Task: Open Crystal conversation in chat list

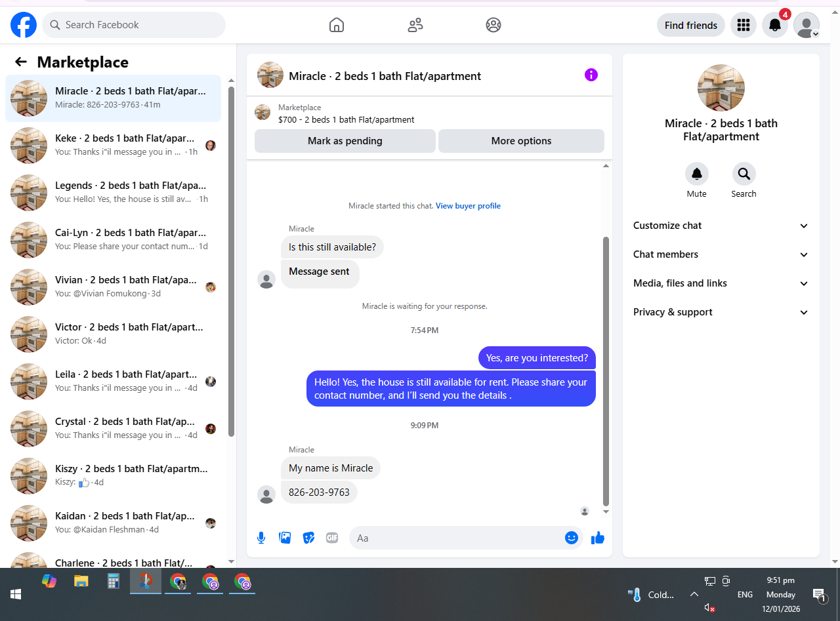Action: pyautogui.click(x=113, y=429)
